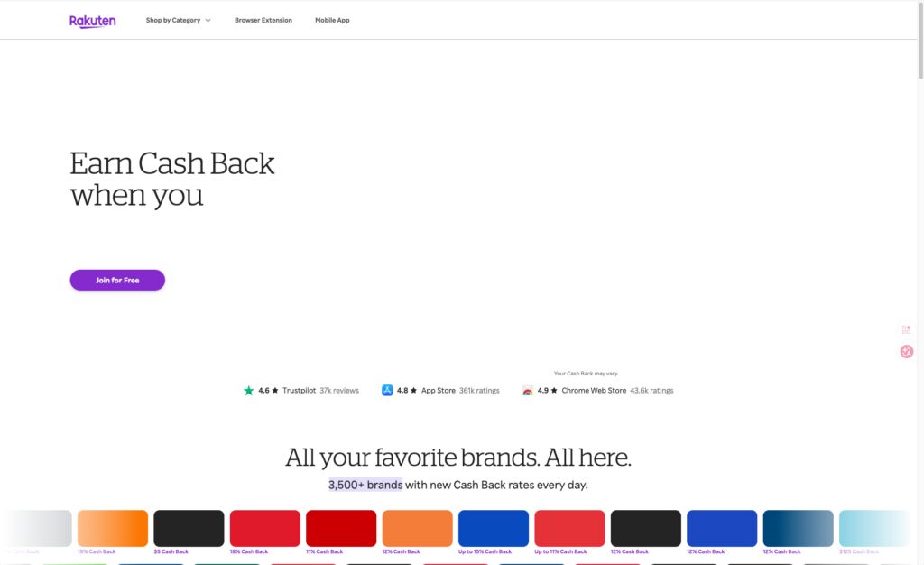Image resolution: width=924 pixels, height=565 pixels.
Task: Click the "19% Cash Back" label text
Action: [97, 552]
